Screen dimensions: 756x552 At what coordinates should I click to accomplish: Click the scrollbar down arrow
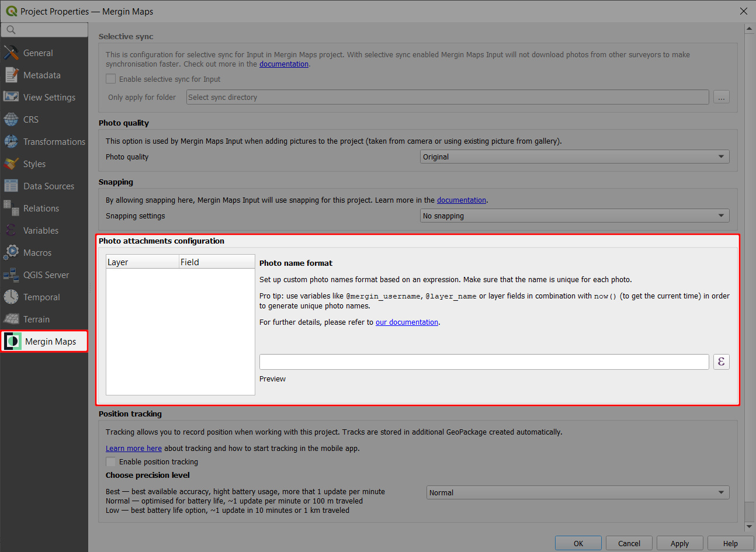pos(750,526)
